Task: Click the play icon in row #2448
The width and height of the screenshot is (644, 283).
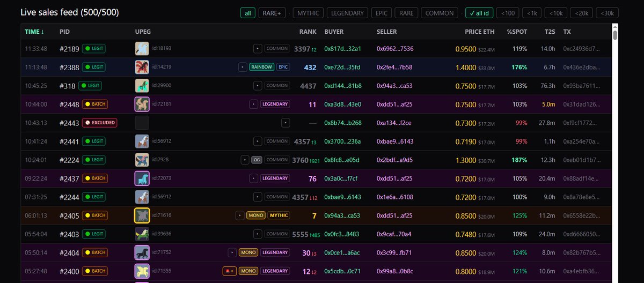Action: tap(254, 105)
